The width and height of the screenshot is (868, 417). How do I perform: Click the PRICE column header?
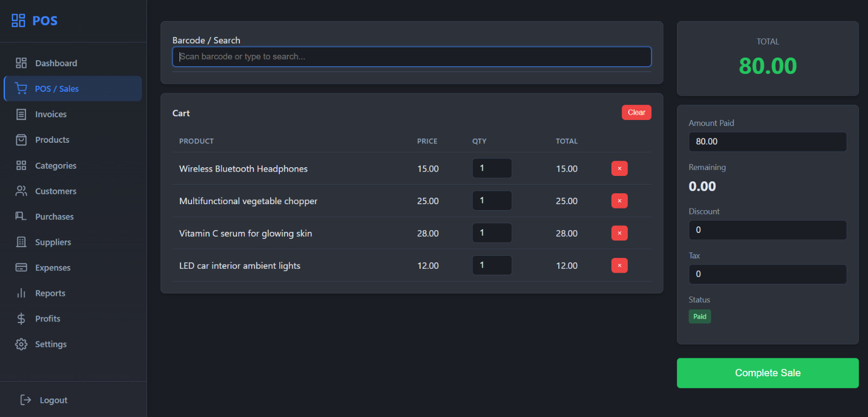pos(427,141)
